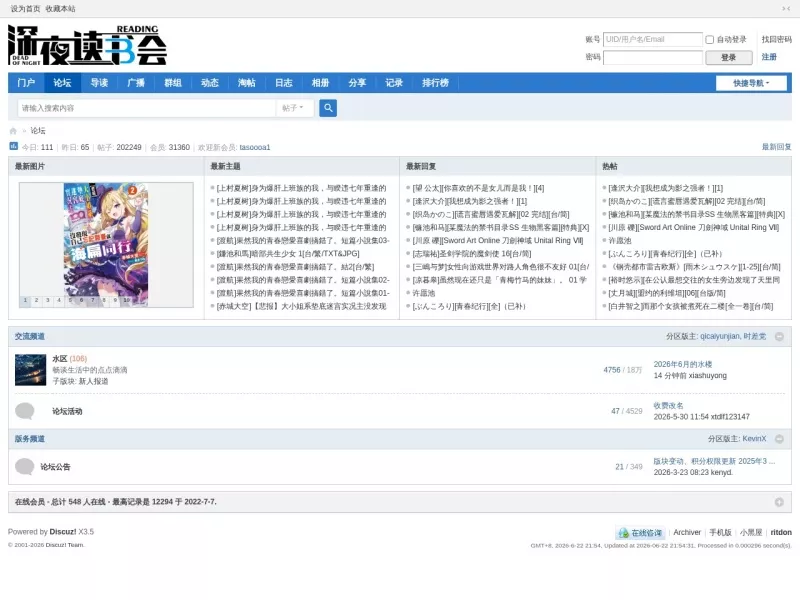Open the 群组 nav tab

click(173, 83)
